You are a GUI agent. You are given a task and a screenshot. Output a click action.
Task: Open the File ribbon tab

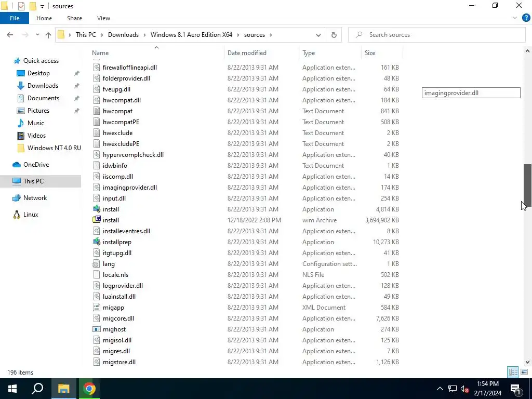point(15,18)
